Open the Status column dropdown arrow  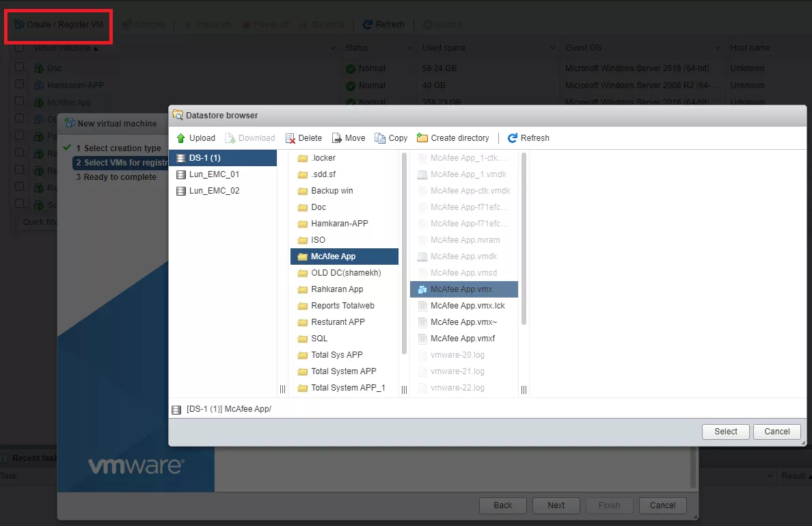tap(409, 48)
